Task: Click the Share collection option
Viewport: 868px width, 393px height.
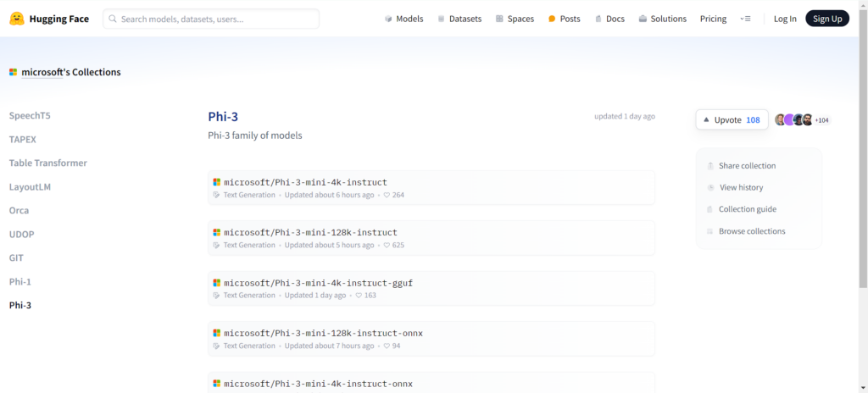Action: tap(747, 166)
